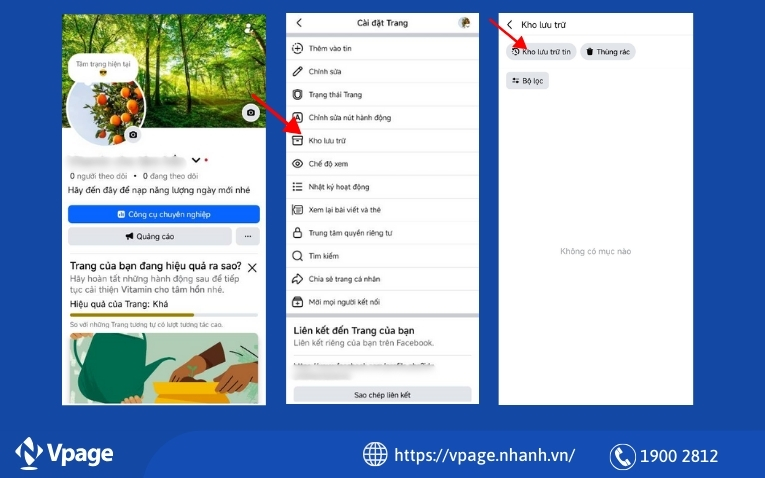Click the Quảng cáo advertise button
Screen dimensions: 765x478
149,236
